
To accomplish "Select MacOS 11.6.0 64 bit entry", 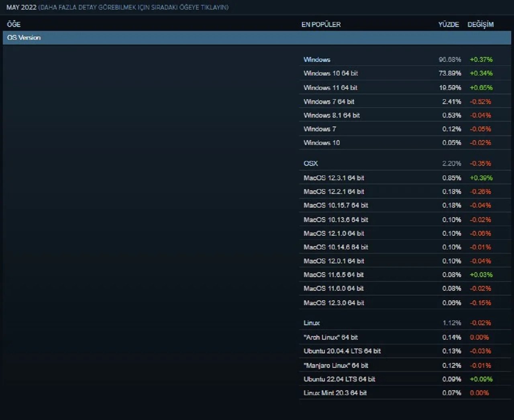I will [x=405, y=288].
